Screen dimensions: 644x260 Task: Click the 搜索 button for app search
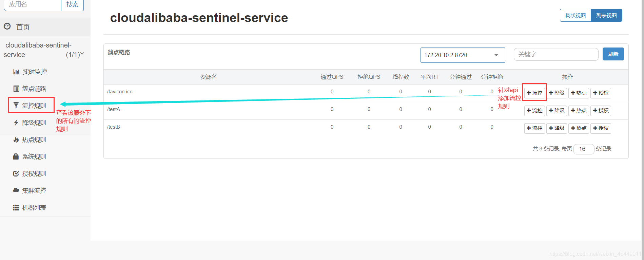[x=72, y=5]
